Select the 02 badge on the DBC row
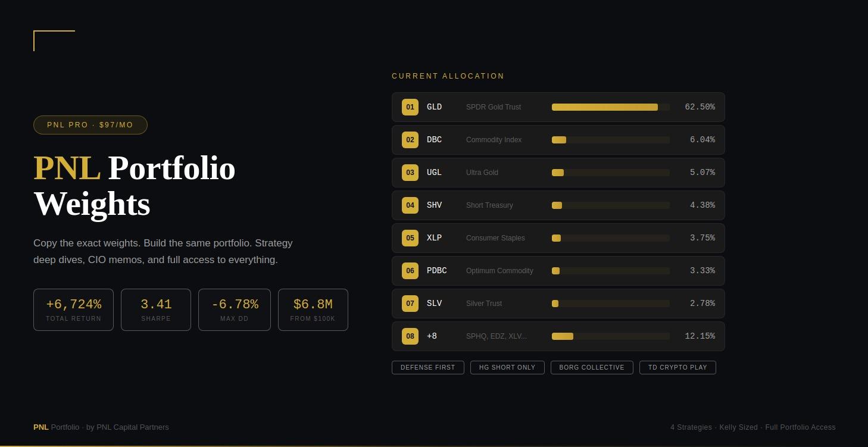The height and width of the screenshot is (447, 868). pos(410,140)
